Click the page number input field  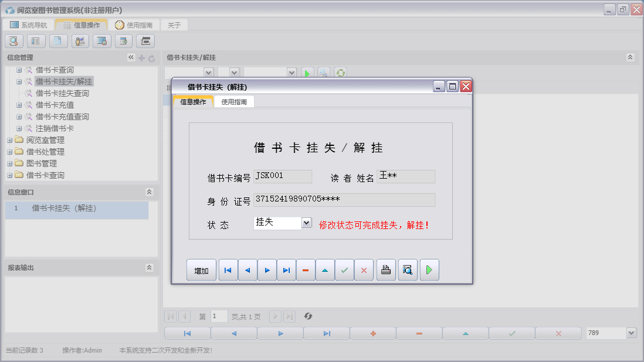[x=219, y=316]
